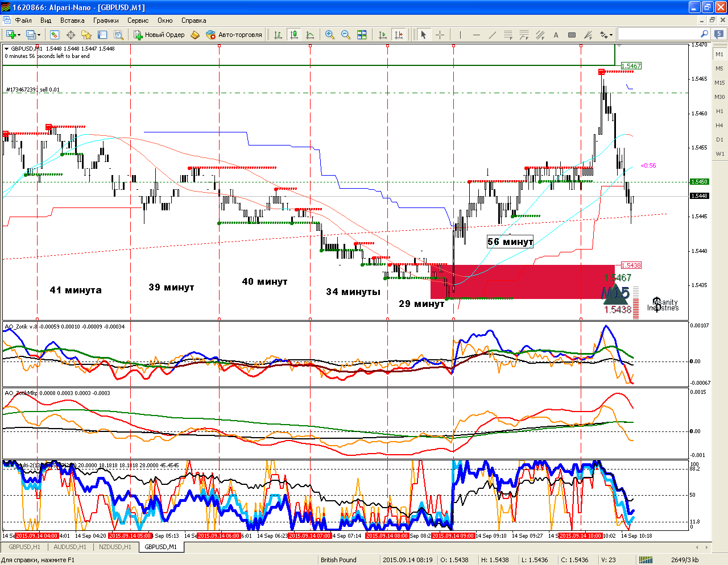Open the Справка menu

click(x=193, y=20)
